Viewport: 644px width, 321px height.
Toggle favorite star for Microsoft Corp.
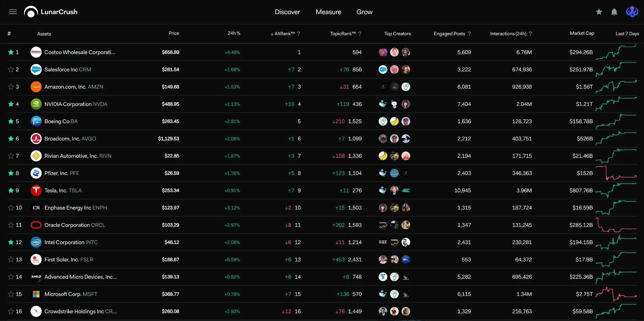pyautogui.click(x=11, y=294)
